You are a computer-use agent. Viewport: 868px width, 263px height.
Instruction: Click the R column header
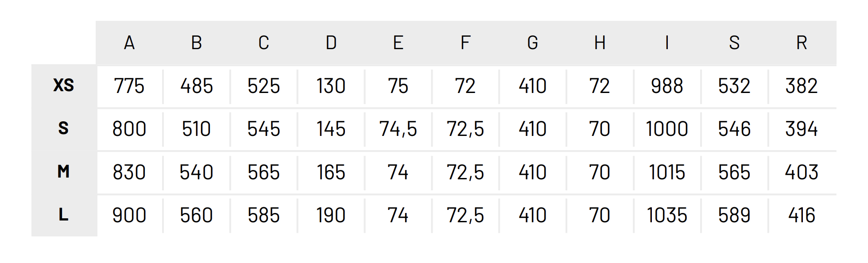[802, 43]
